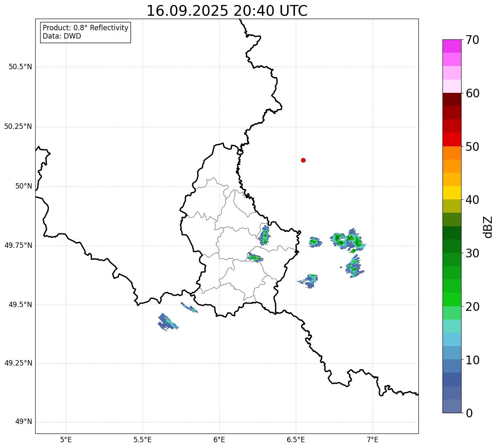Click the title '16.09.2025 20:40 UTC'
498x448 pixels.
click(x=227, y=11)
